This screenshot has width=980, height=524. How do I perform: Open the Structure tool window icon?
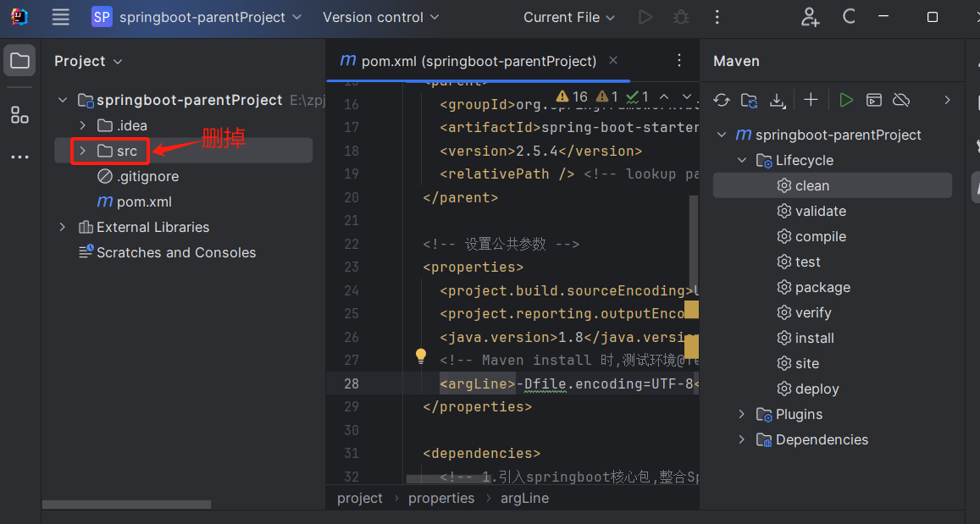click(x=19, y=115)
